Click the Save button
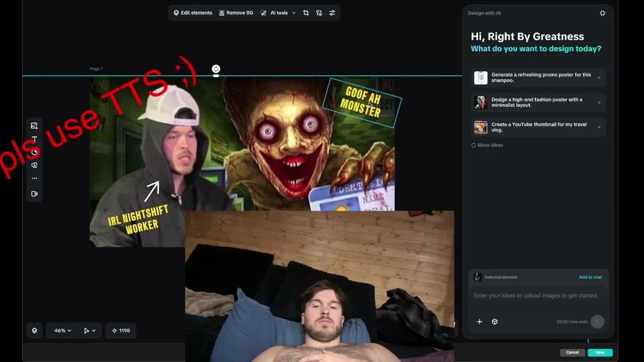 click(x=600, y=352)
